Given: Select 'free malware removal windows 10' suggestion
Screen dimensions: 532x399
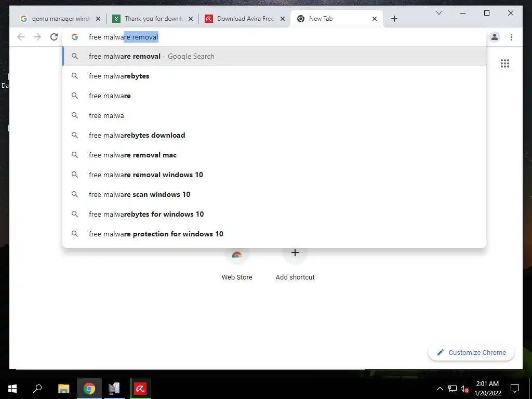Looking at the screenshot, I should coord(274,175).
